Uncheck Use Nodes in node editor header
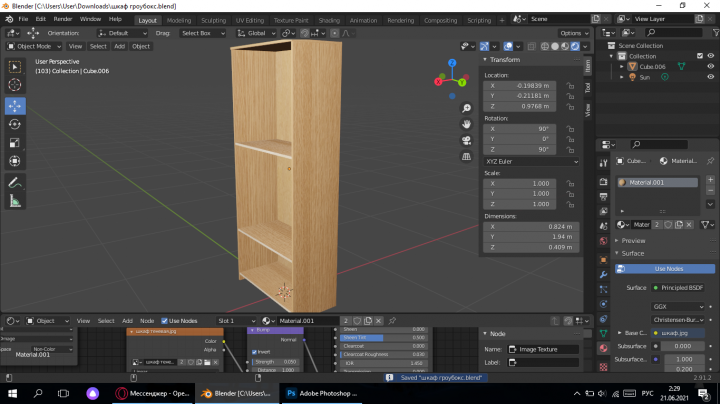The height and width of the screenshot is (404, 720). [x=164, y=321]
